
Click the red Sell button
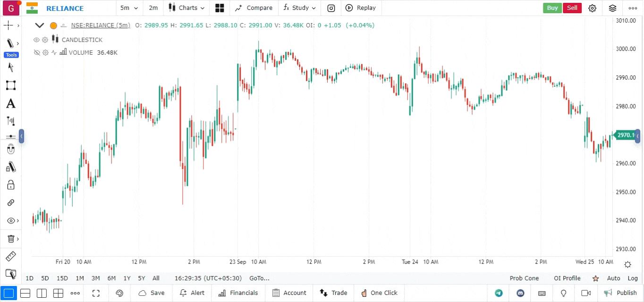click(572, 8)
